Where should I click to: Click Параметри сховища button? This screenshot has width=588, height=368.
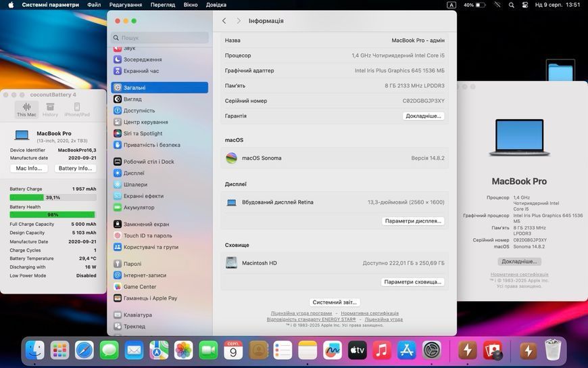pyautogui.click(x=413, y=281)
